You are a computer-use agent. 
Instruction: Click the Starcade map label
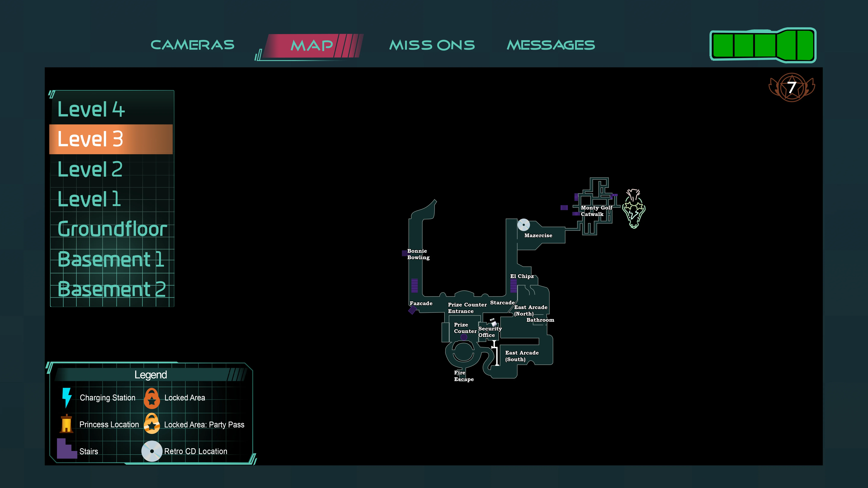(502, 302)
